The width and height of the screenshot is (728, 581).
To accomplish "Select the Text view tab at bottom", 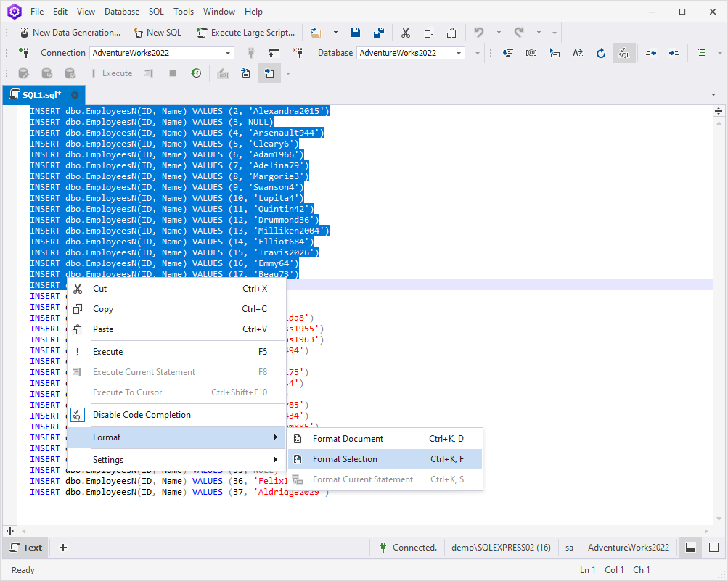I will pos(26,548).
